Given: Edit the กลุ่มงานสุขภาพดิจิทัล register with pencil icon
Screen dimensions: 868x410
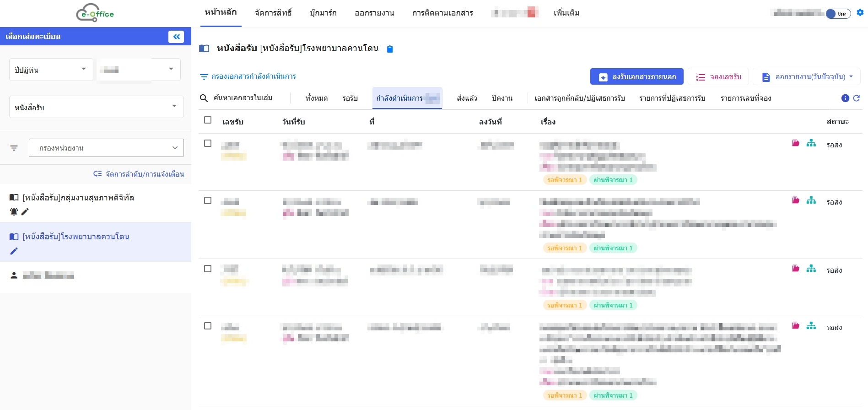Looking at the screenshot, I should point(25,211).
